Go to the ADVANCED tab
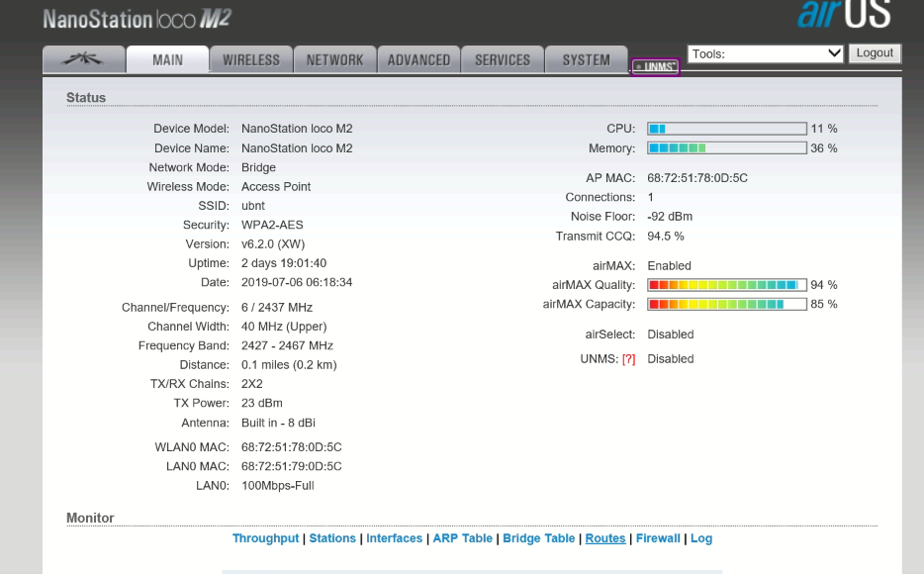Image resolution: width=924 pixels, height=574 pixels. point(419,59)
